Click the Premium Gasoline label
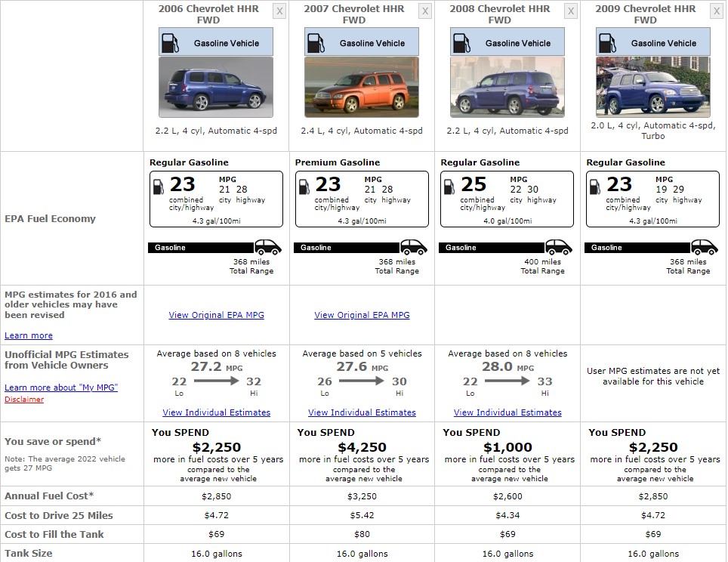Image resolution: width=728 pixels, height=562 pixels. point(338,162)
